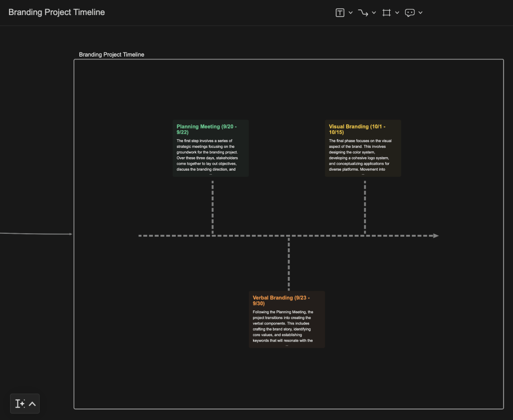Open the Frame tool dropdown chevron
513x420 pixels.
tap(397, 13)
